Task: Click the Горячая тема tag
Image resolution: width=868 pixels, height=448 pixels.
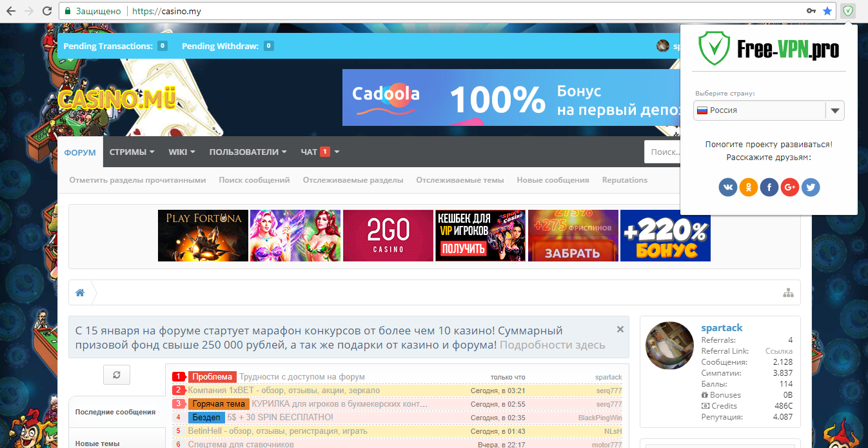Action: (218, 404)
